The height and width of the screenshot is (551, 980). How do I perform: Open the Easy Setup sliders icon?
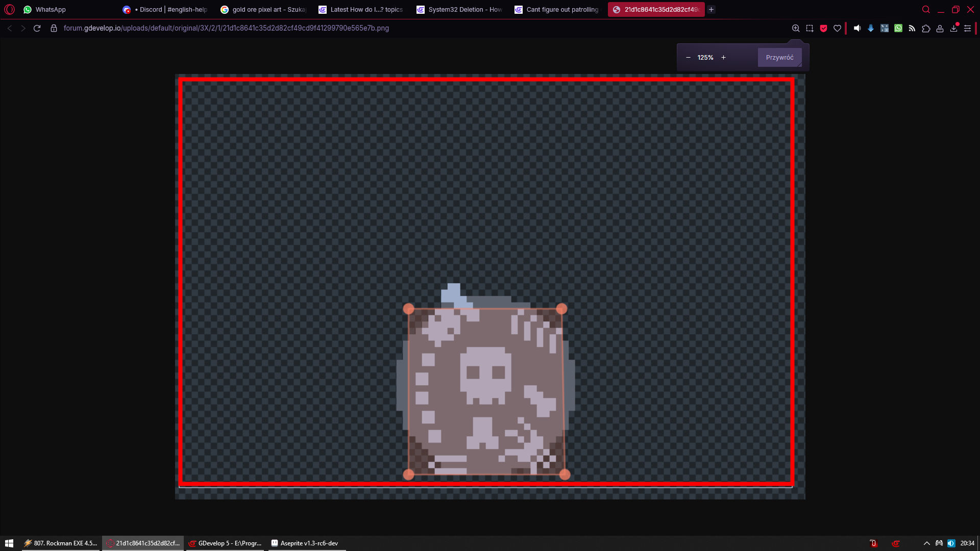coord(967,28)
